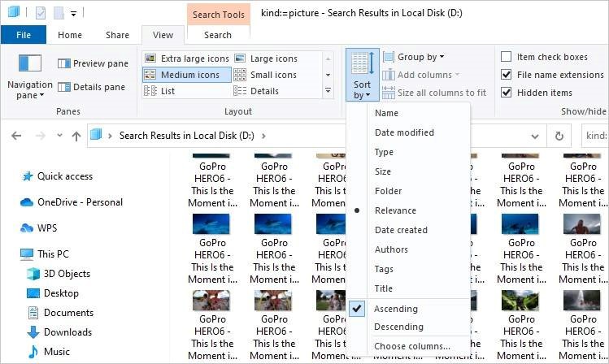Toggle the Preview pane
The height and width of the screenshot is (364, 609).
[x=94, y=63]
